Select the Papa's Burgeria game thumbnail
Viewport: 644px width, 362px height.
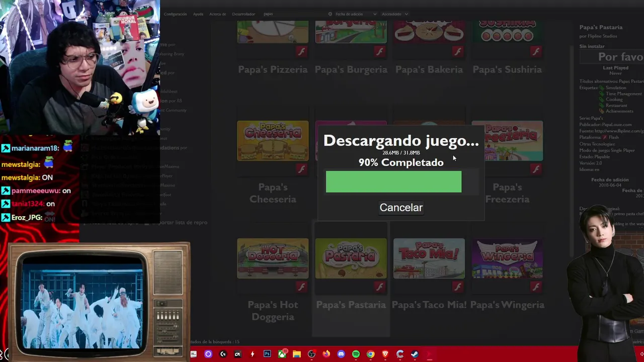pyautogui.click(x=351, y=32)
